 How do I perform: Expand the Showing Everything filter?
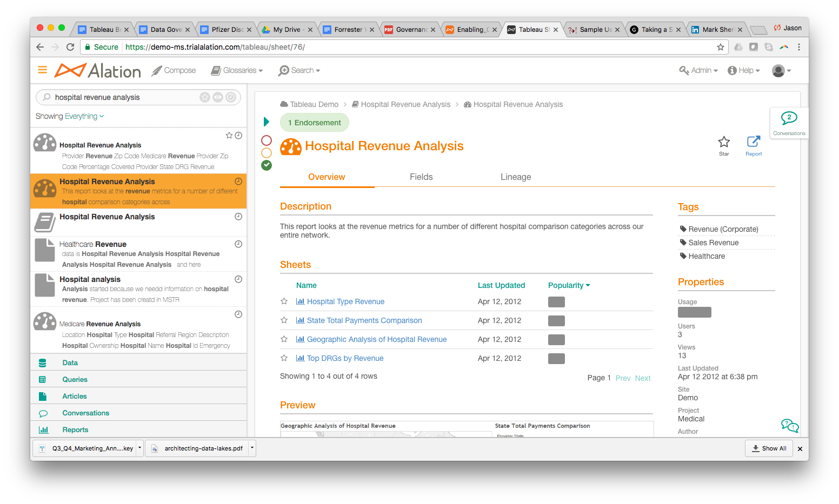70,116
